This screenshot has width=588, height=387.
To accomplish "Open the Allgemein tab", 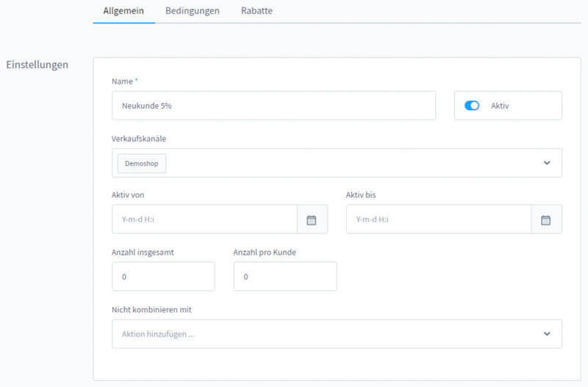I will pos(123,11).
